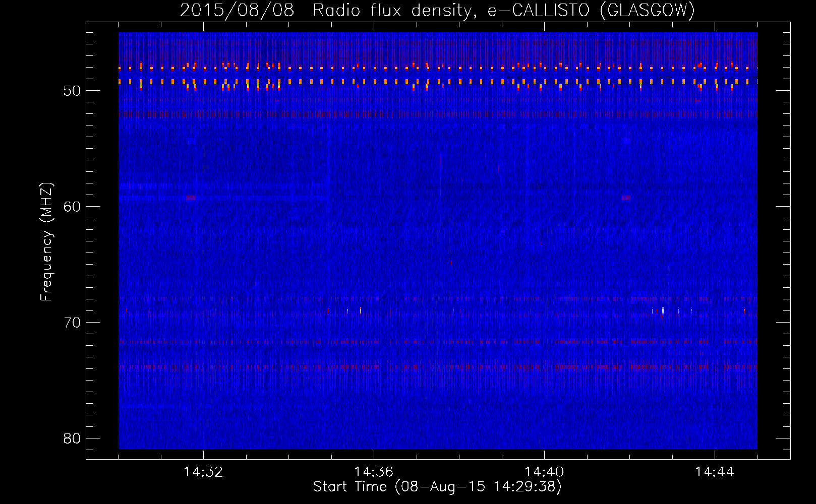Screen dimensions: 816x504
Task: Click the 60 MHz frequency tick label
Action: click(x=72, y=207)
